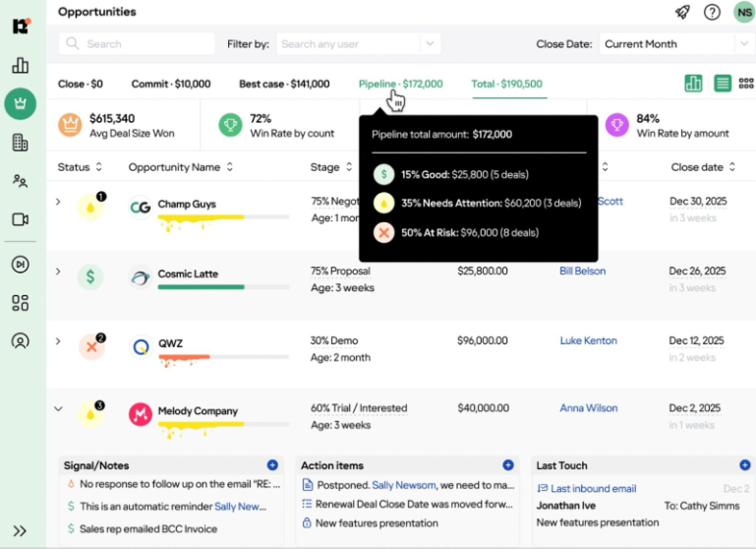
Task: Click the Win Rate by count trophy icon
Action: click(230, 125)
